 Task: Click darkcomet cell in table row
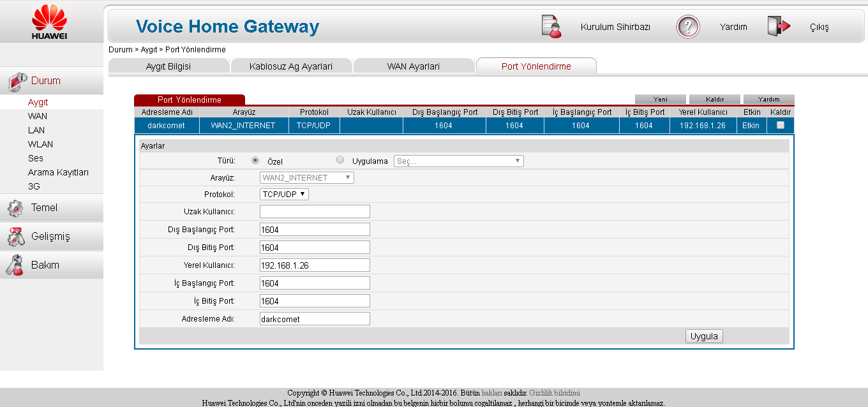(166, 126)
